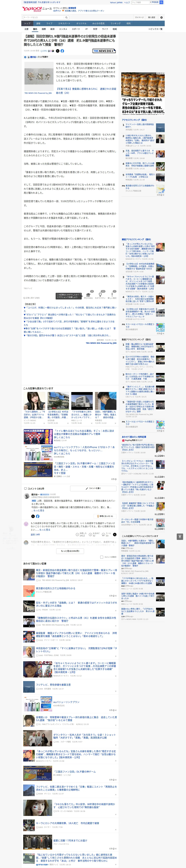Focus the keyword search input field

click(x=44, y=18)
